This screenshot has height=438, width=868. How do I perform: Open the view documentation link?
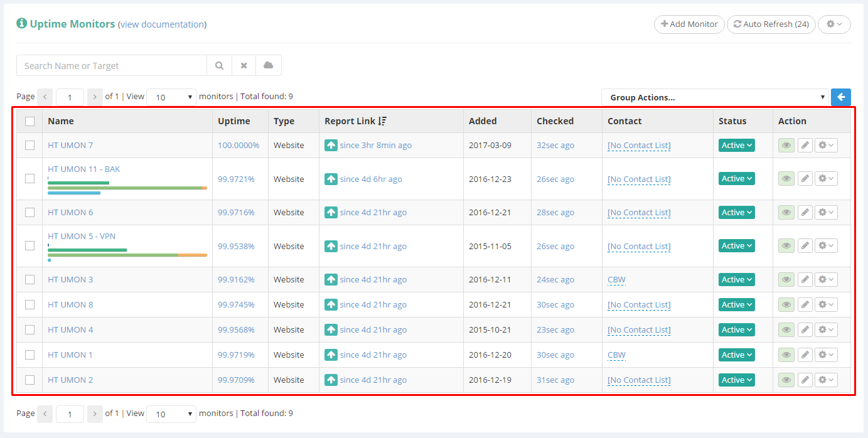[x=162, y=24]
